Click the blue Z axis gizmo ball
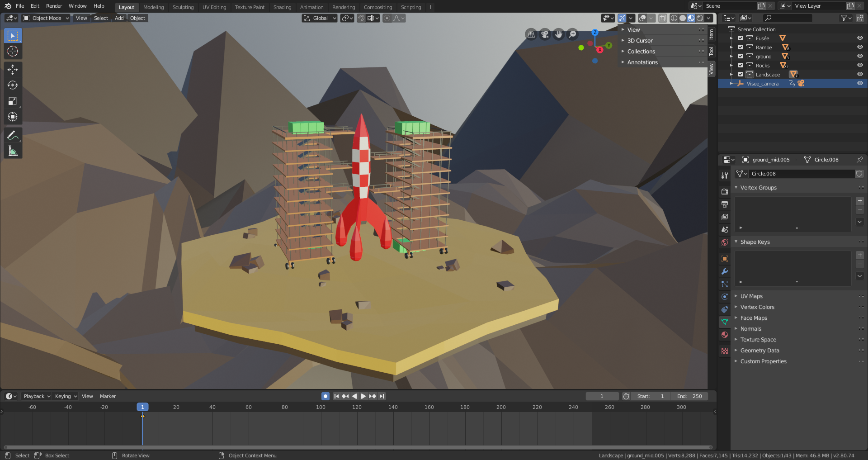 [595, 33]
